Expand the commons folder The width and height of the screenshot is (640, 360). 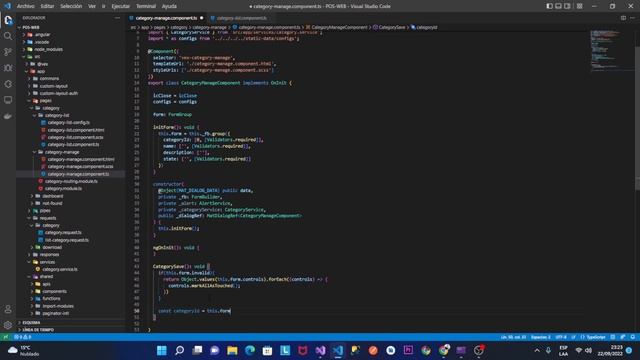[49, 79]
